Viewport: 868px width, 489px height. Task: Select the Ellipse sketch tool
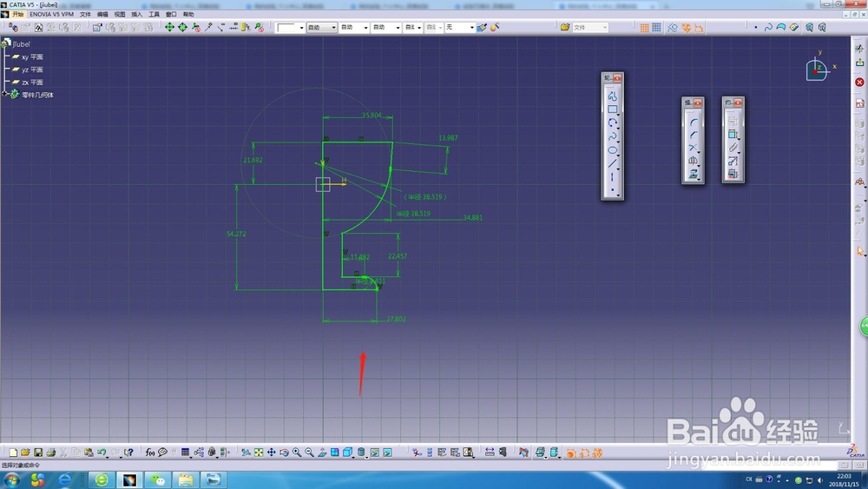(x=612, y=150)
